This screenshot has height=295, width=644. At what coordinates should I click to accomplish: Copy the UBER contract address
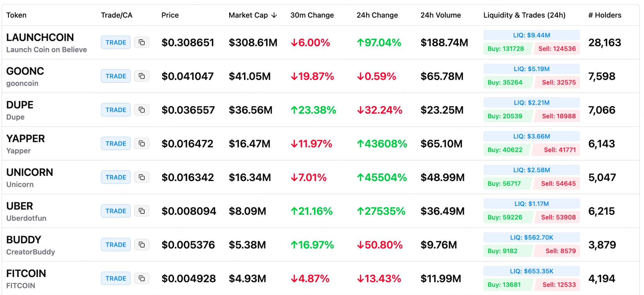point(142,211)
